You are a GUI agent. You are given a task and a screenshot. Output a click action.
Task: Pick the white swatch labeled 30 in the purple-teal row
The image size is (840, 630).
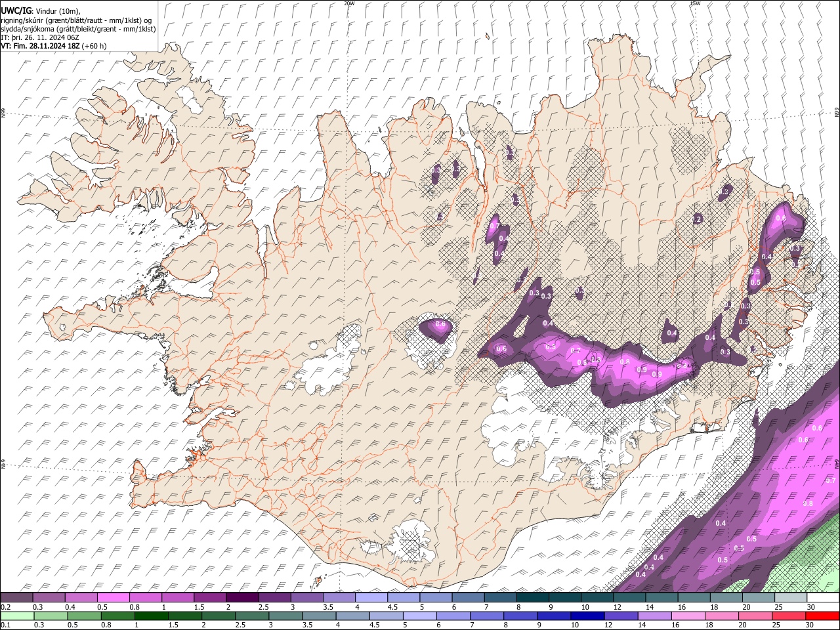(823, 597)
